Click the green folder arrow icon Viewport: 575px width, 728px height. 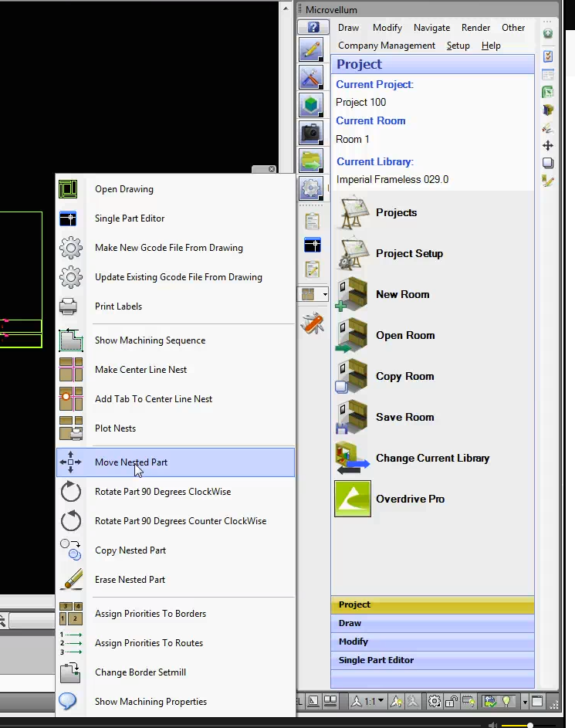[310, 161]
